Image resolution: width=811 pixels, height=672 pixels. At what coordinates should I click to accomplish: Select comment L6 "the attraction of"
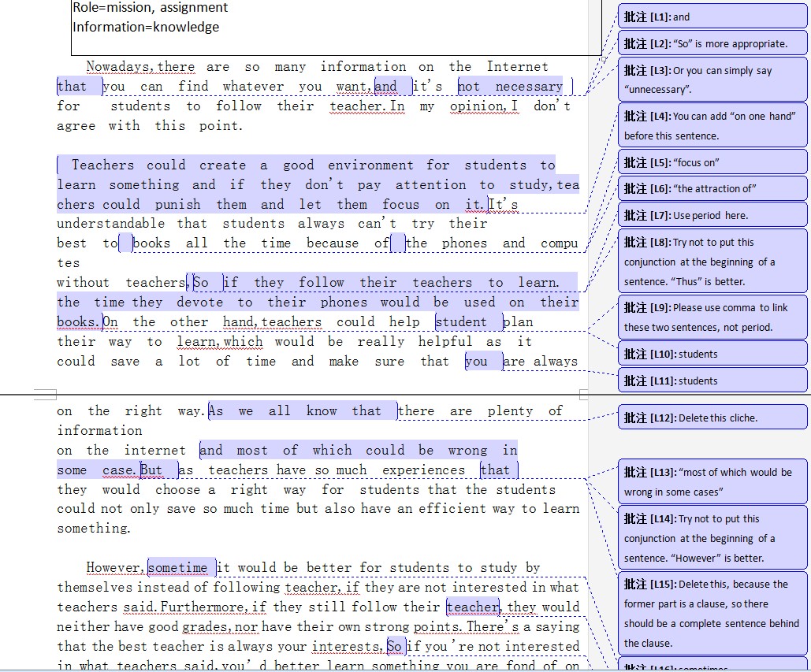point(712,188)
